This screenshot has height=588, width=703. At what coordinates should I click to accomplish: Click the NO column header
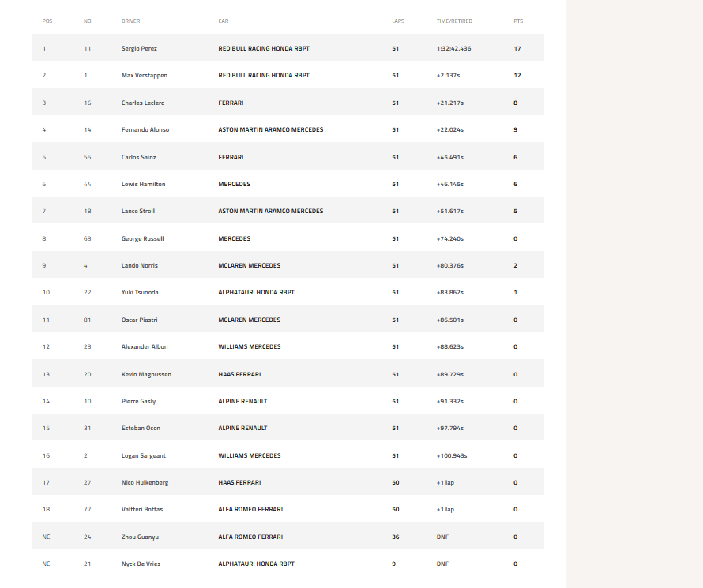[87, 21]
